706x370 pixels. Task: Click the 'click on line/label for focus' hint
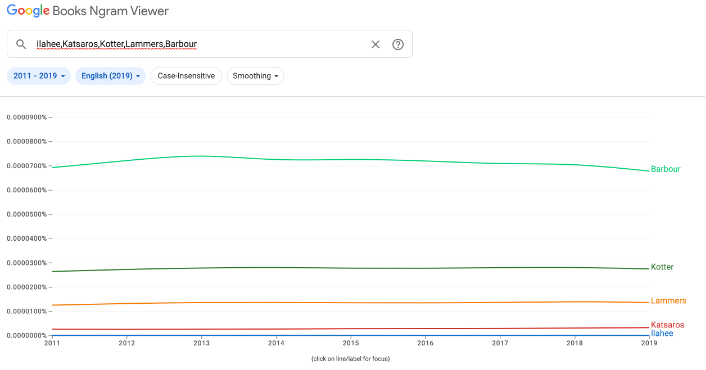351,359
